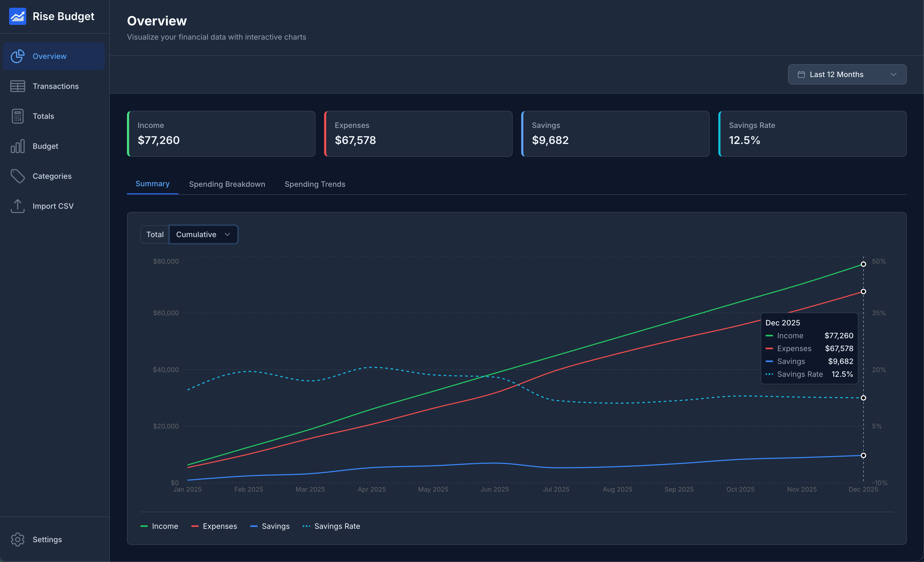Click the Settings gear icon
The width and height of the screenshot is (924, 562).
[x=18, y=540]
